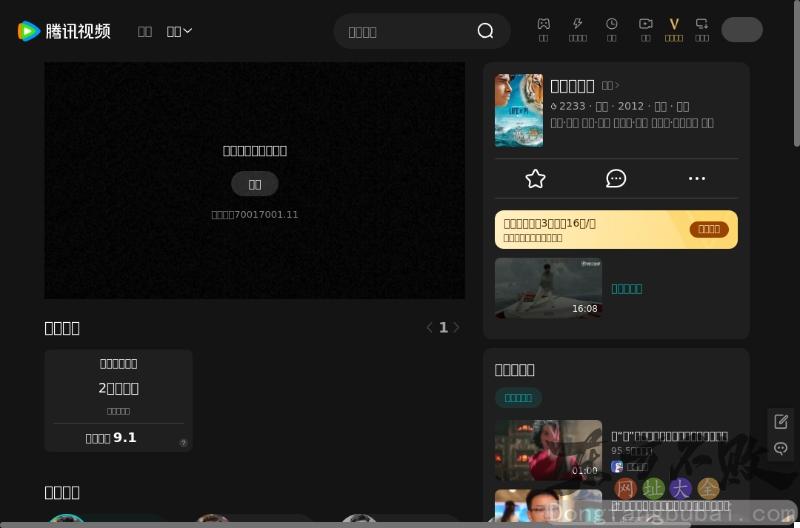This screenshot has width=800, height=528.
Task: Go to next page in the pager
Action: [x=457, y=327]
